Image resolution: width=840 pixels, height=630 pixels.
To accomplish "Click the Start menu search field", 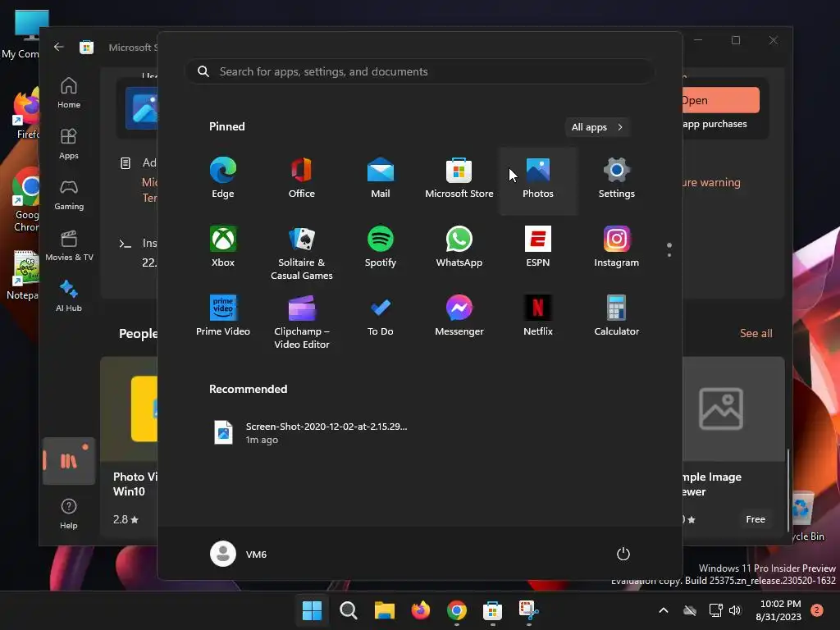I will pos(420,72).
